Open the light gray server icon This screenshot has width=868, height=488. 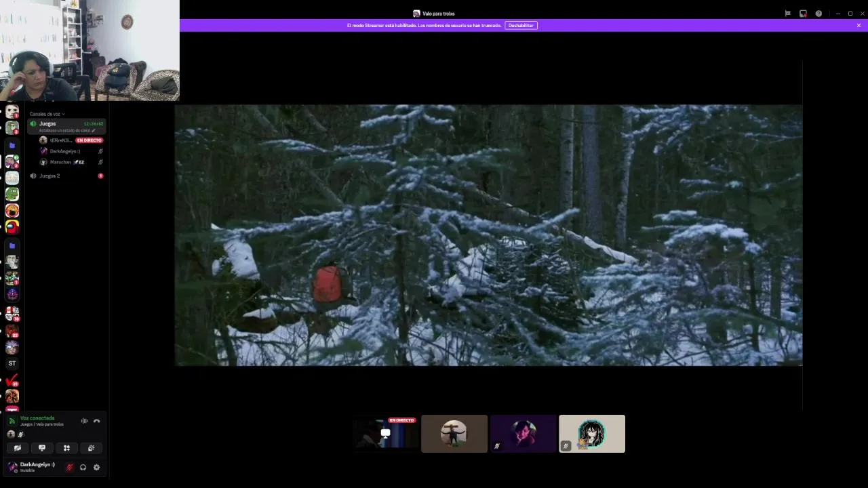point(12,178)
